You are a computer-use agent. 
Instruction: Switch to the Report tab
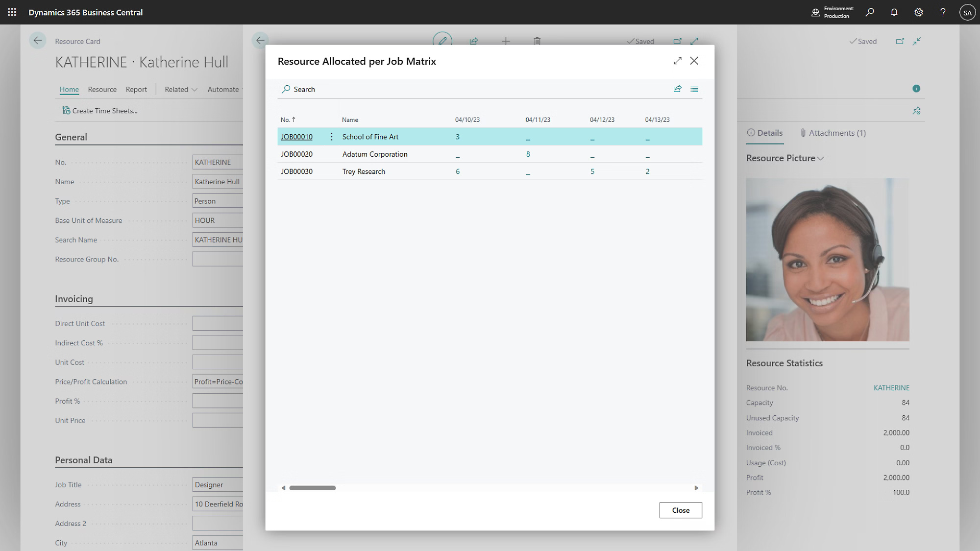coord(136,89)
